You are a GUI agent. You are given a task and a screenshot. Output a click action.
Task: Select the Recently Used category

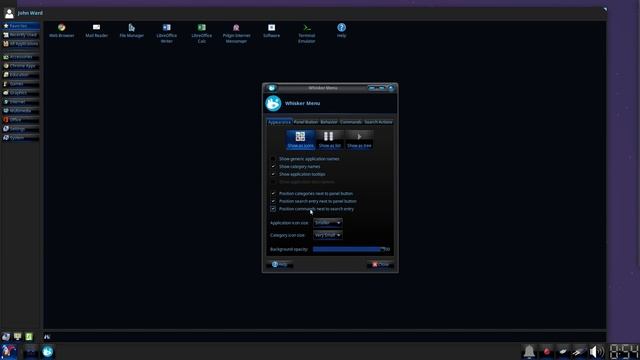21,35
